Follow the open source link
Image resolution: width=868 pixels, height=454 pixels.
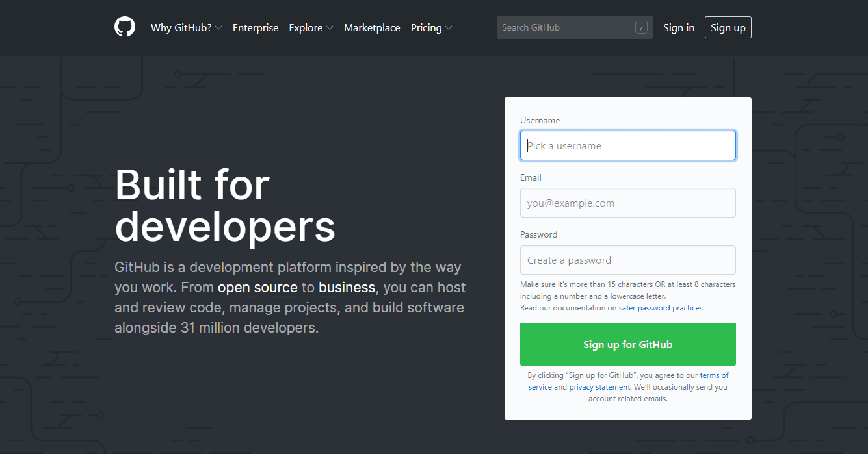[257, 287]
